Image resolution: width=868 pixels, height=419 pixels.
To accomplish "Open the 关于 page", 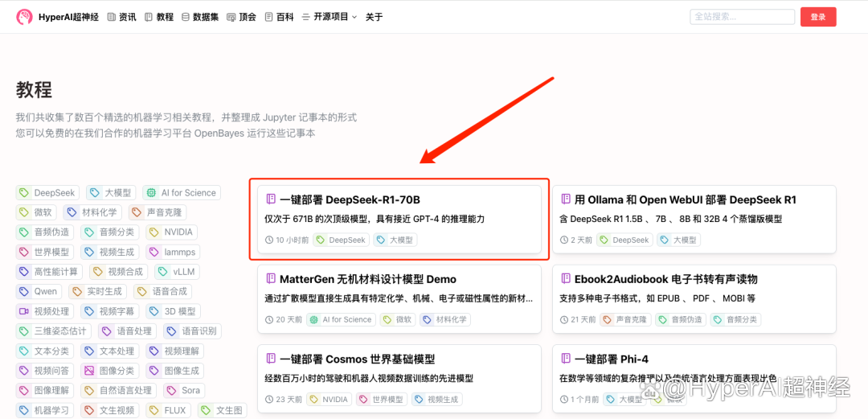I will (x=375, y=17).
